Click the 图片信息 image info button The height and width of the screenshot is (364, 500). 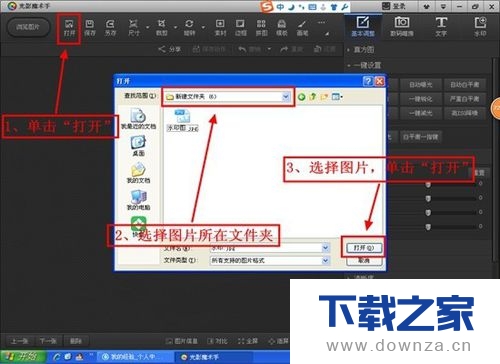pyautogui.click(x=182, y=341)
